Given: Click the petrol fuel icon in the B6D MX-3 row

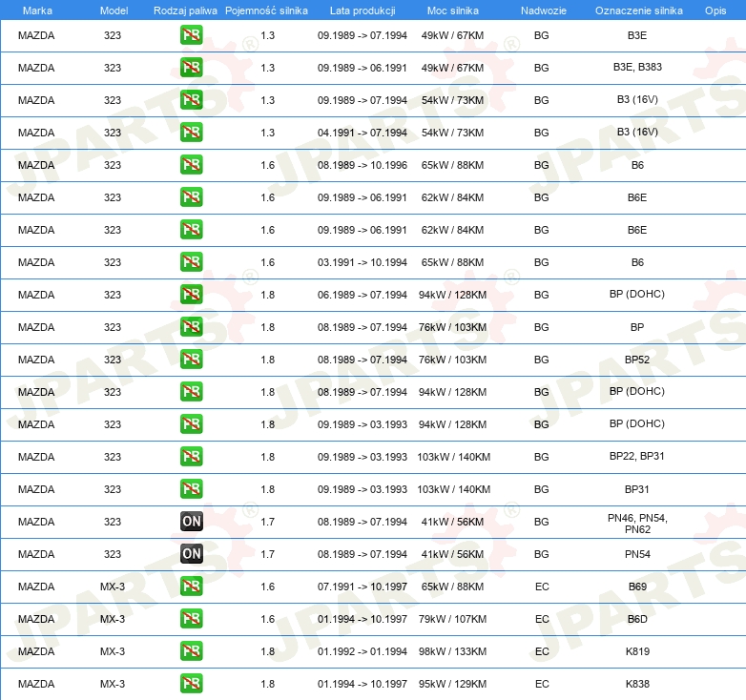Looking at the screenshot, I should click(x=191, y=619).
